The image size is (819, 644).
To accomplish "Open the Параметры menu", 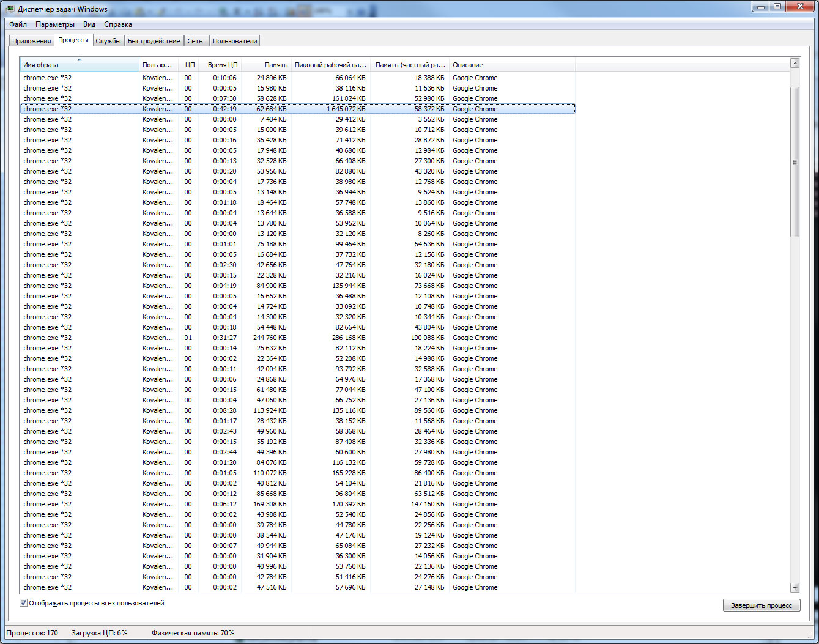I will pyautogui.click(x=55, y=24).
